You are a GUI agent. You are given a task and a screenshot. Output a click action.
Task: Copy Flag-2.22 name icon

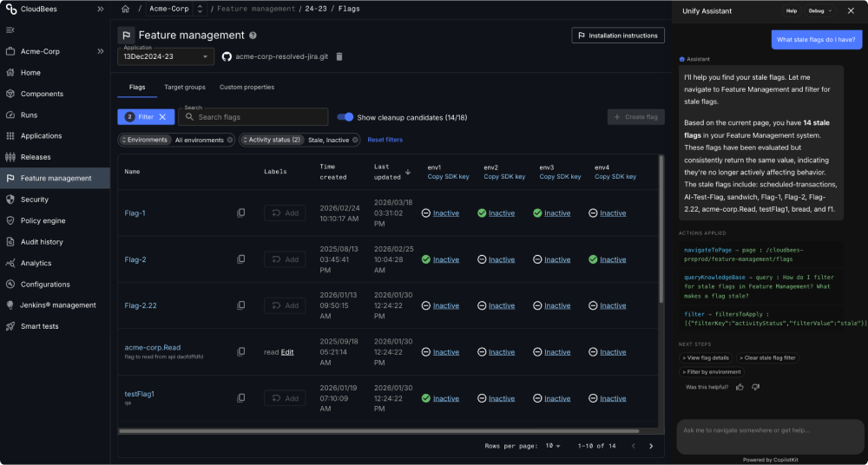pos(240,305)
